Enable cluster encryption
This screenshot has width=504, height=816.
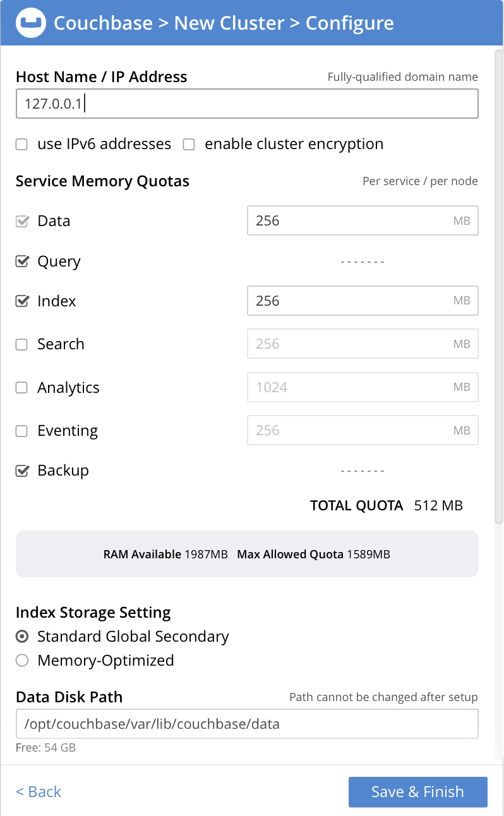pos(188,144)
